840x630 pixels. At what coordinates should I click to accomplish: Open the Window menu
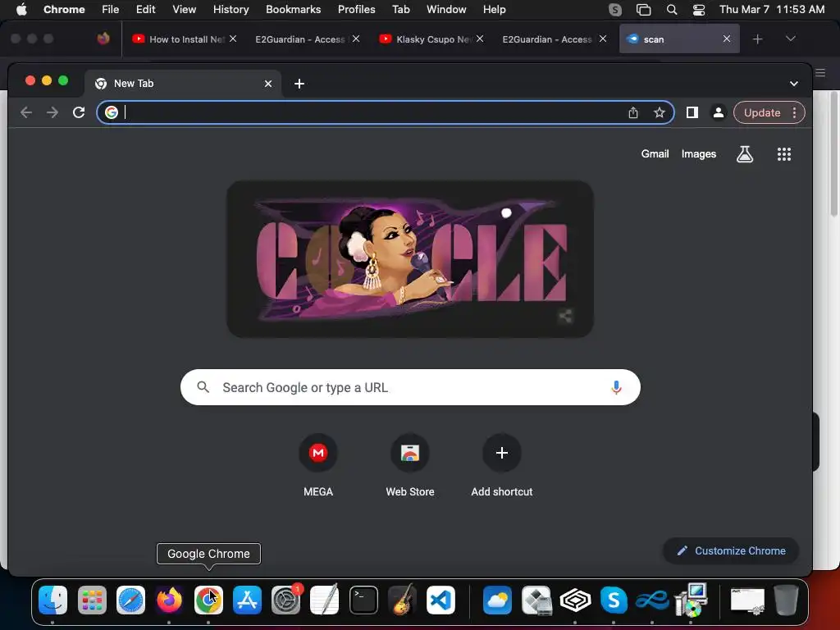pos(446,10)
